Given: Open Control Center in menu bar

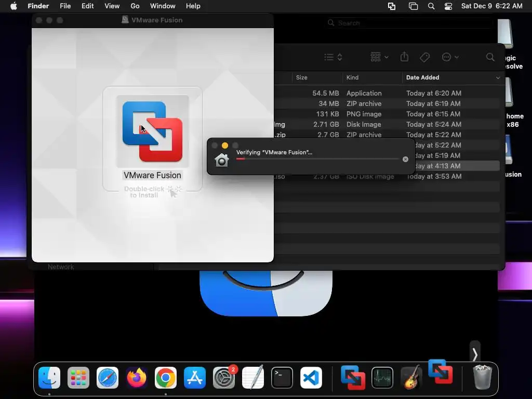Looking at the screenshot, I should [x=448, y=6].
